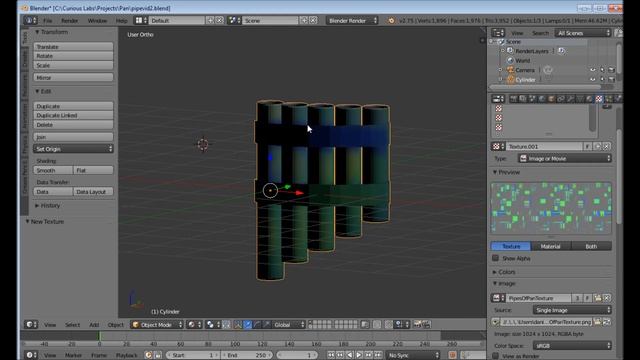The image size is (640, 360).
Task: Open the File menu
Action: click(x=48, y=20)
